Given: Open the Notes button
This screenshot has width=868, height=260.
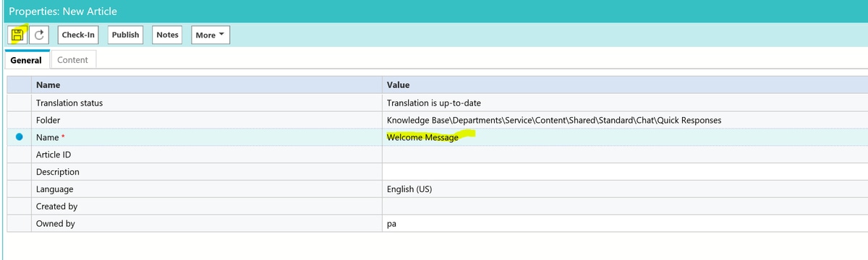Looking at the screenshot, I should (x=167, y=35).
